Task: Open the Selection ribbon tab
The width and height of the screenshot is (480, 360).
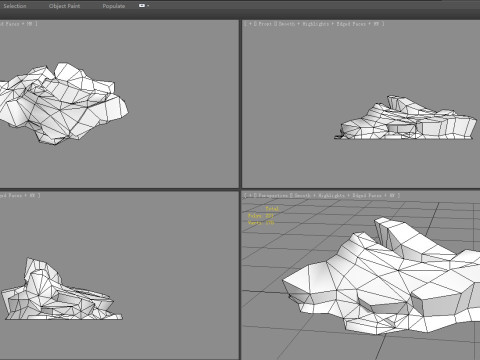Action: pos(15,6)
